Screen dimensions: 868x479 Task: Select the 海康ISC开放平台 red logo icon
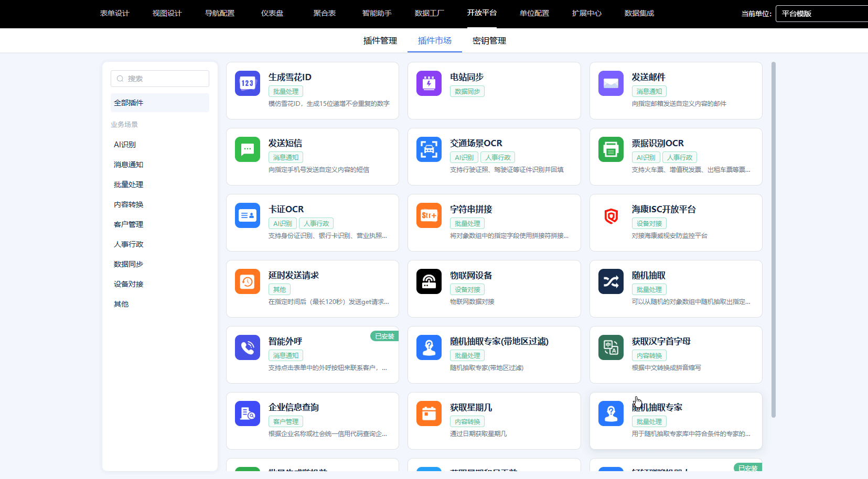(x=610, y=215)
